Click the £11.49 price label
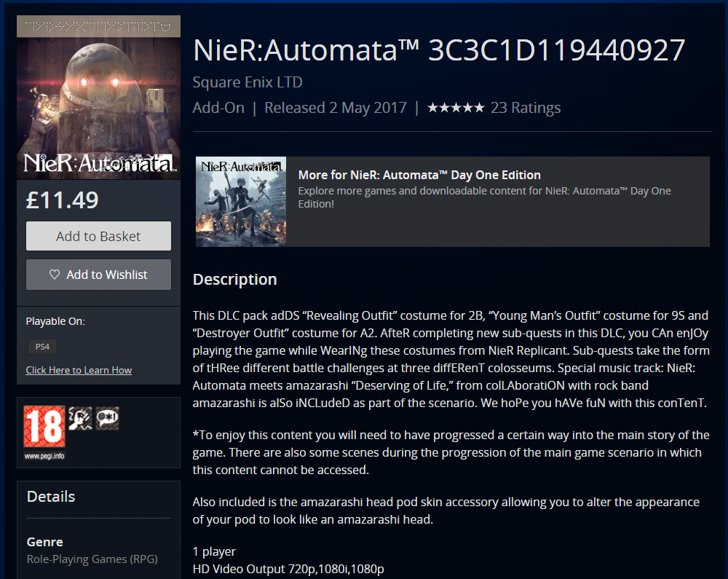The image size is (728, 579). click(63, 200)
